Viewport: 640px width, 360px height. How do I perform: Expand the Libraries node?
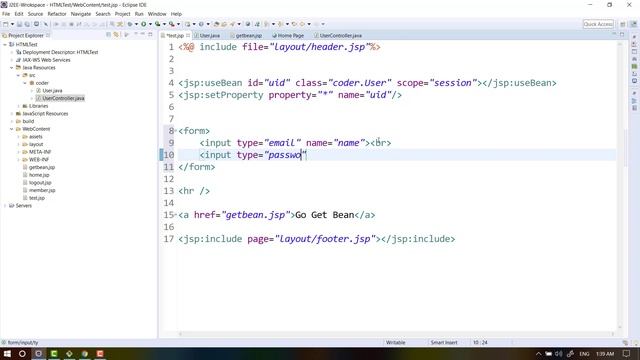tap(19, 106)
